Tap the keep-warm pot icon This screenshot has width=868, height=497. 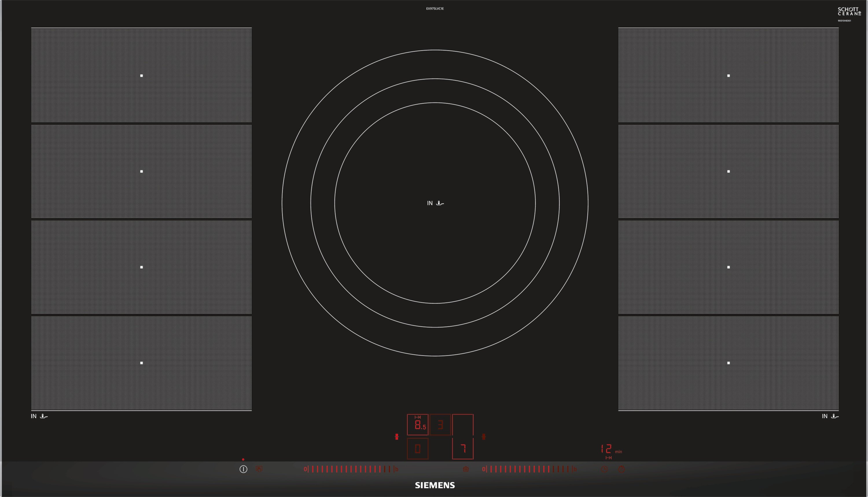click(x=466, y=469)
